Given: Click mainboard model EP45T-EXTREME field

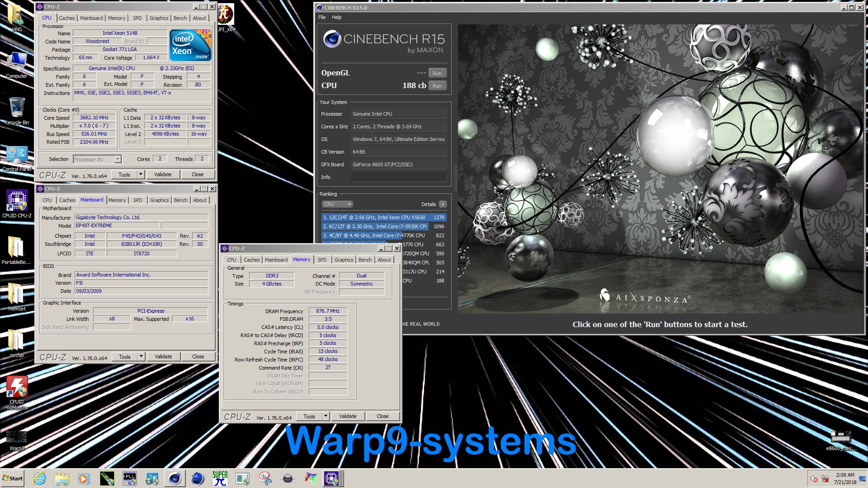Looking at the screenshot, I should 117,225.
